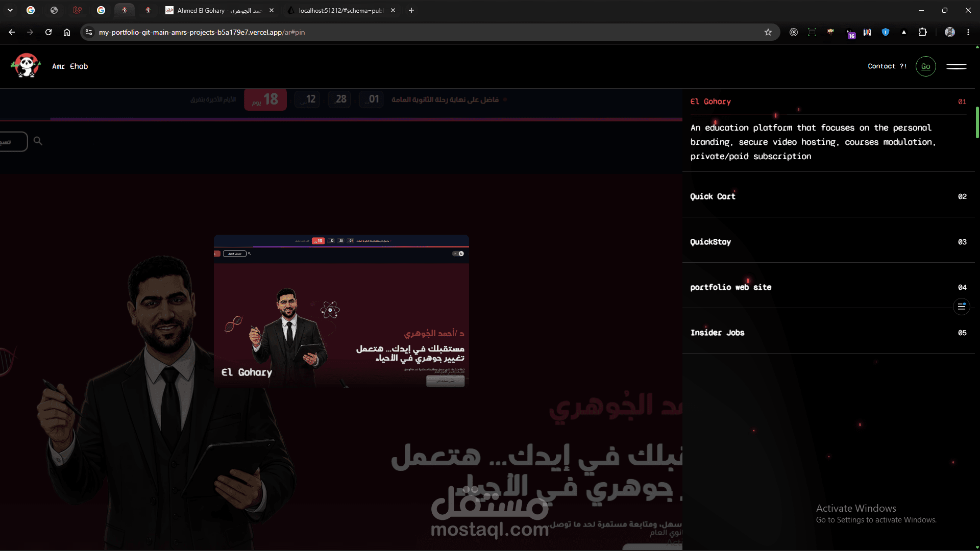980x551 pixels.
Task: Open the multicolor stripes extension icon
Action: pos(867,32)
